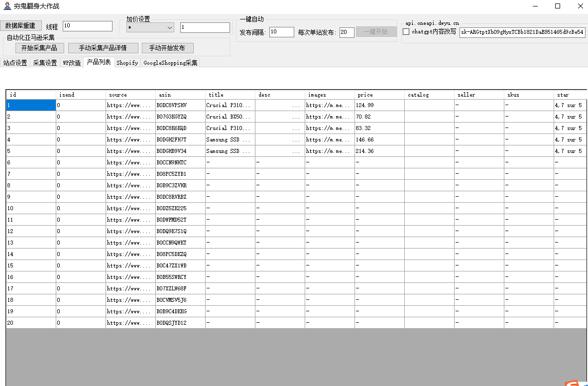Switch to the 站点设置 tab
588x386 pixels.
[x=15, y=63]
